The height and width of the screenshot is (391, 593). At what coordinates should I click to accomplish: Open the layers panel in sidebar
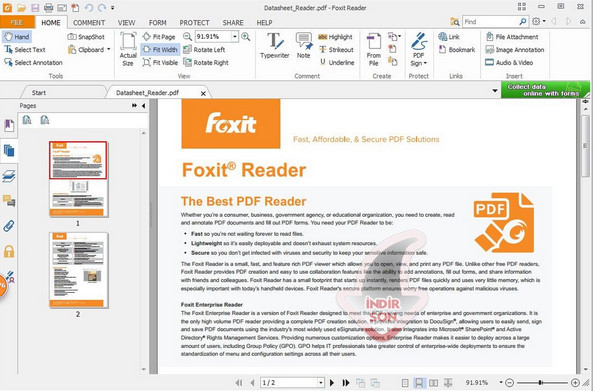coord(9,176)
